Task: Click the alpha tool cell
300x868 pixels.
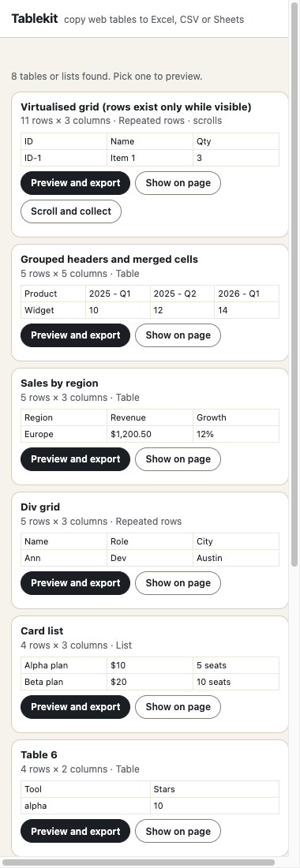Action: click(85, 806)
